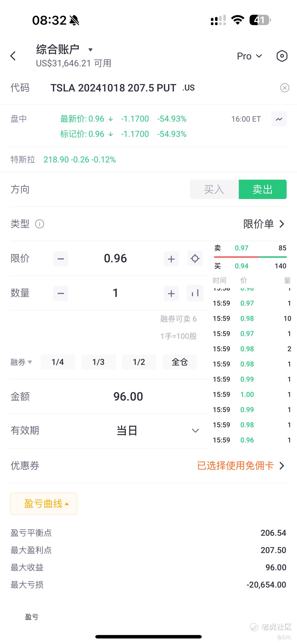This screenshot has height=644, width=297.
Task: Tap the limit price crosshair icon
Action: click(195, 258)
